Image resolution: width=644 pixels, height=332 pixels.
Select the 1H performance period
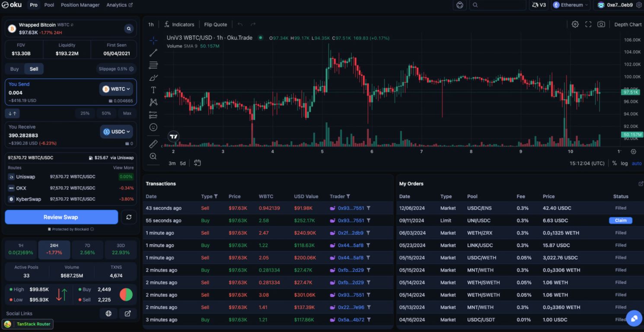21,250
